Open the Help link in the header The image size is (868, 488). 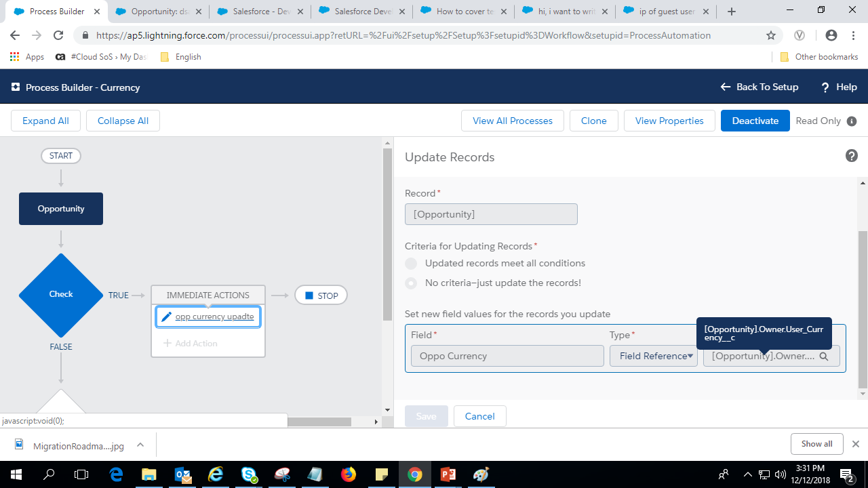click(x=839, y=87)
